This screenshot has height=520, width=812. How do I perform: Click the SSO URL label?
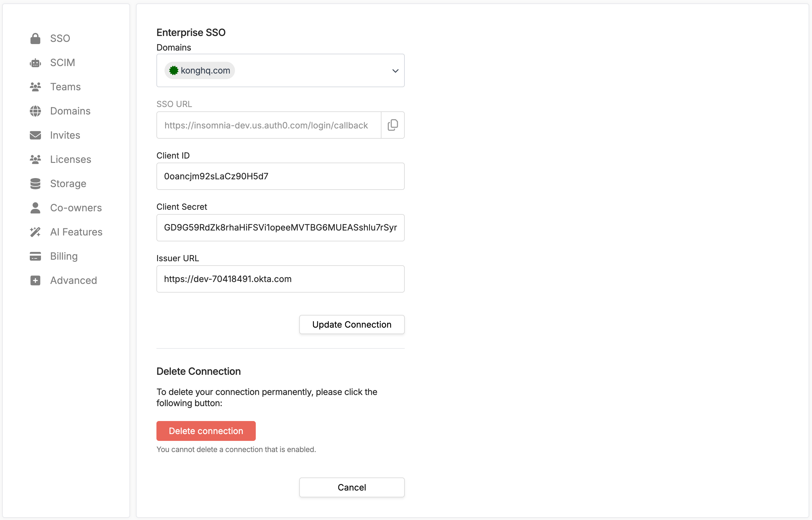[174, 104]
